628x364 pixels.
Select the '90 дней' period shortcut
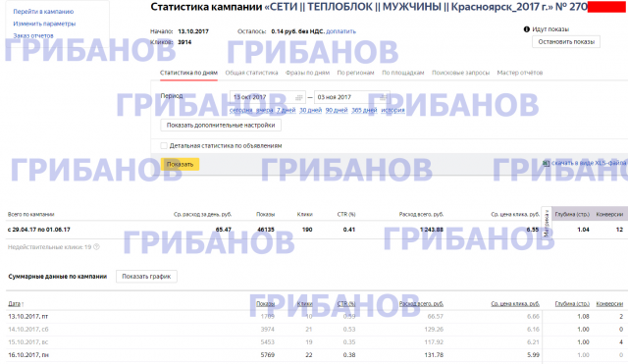(x=337, y=110)
